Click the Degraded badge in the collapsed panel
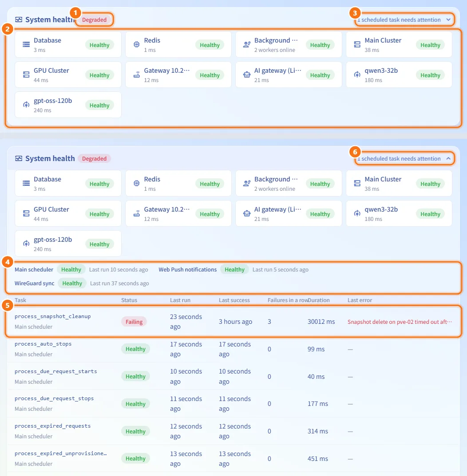The image size is (467, 476). [94, 20]
